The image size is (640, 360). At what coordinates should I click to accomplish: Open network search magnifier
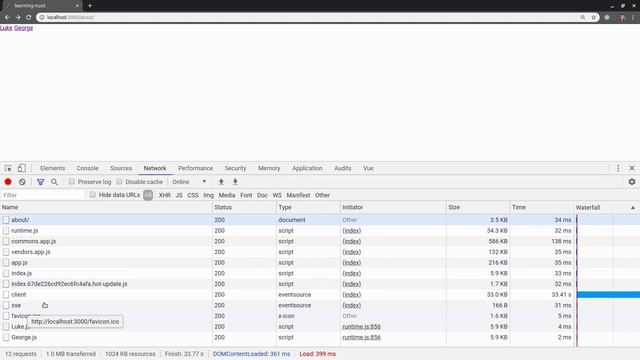[54, 182]
